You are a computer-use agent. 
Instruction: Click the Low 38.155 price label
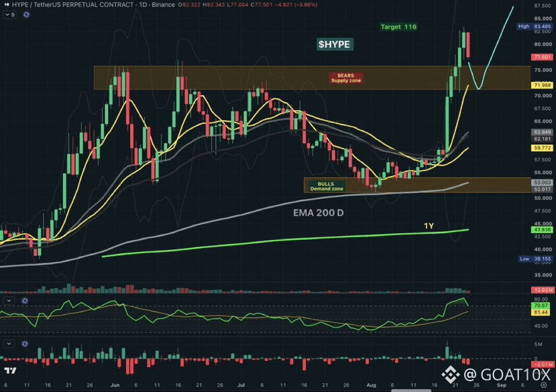535,259
